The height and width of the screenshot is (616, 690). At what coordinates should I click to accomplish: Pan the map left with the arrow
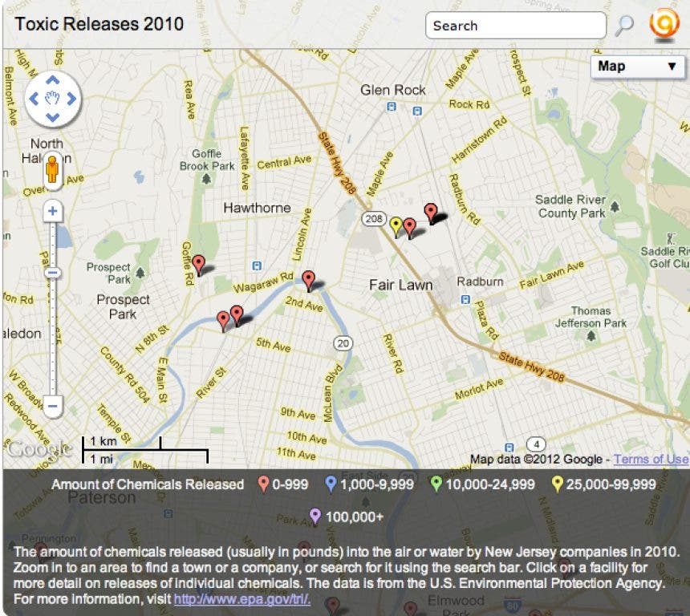click(x=34, y=99)
